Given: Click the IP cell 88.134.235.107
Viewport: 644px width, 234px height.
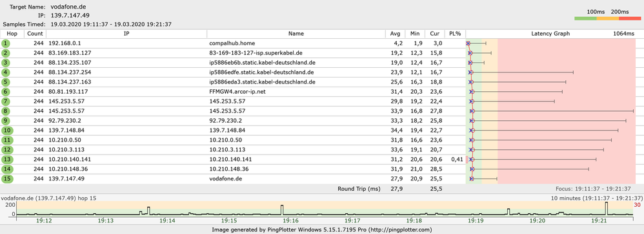Looking at the screenshot, I should coord(70,63).
